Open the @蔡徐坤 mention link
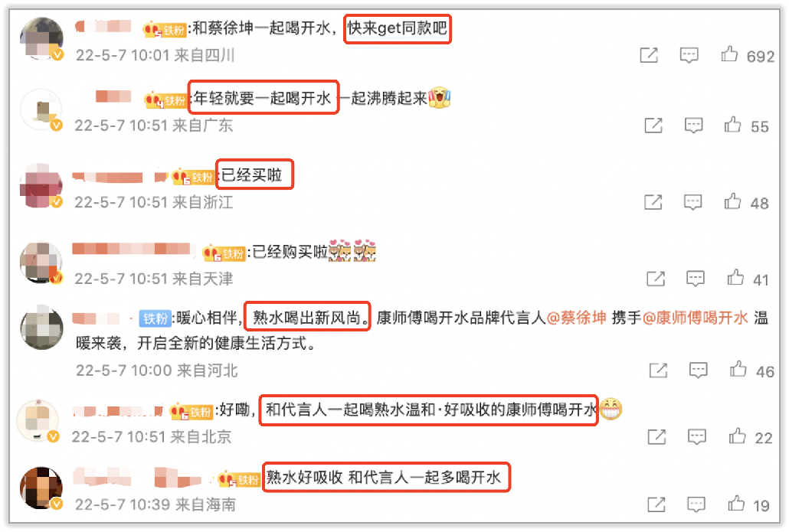Viewport: 789px width, 532px height. coord(576,318)
